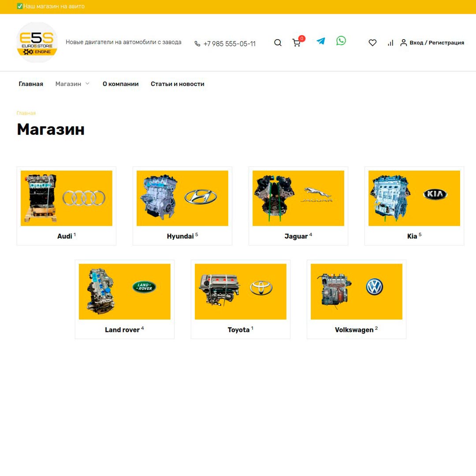Click the 'Магазин' page heading
This screenshot has height=476, width=476.
51,129
